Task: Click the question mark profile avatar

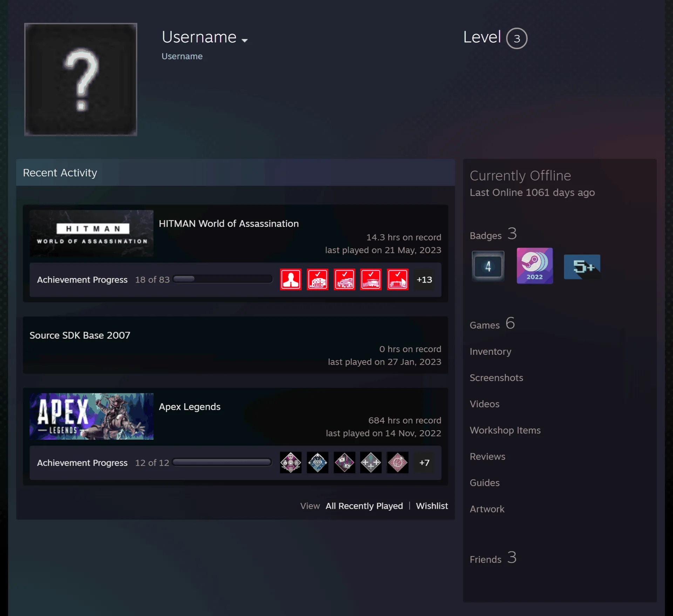Action: [81, 79]
